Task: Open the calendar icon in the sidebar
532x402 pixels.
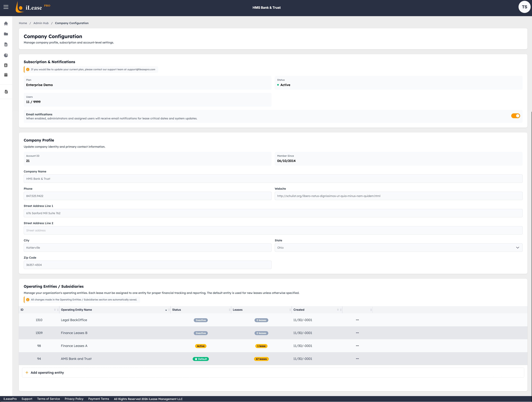Action: 6,75
